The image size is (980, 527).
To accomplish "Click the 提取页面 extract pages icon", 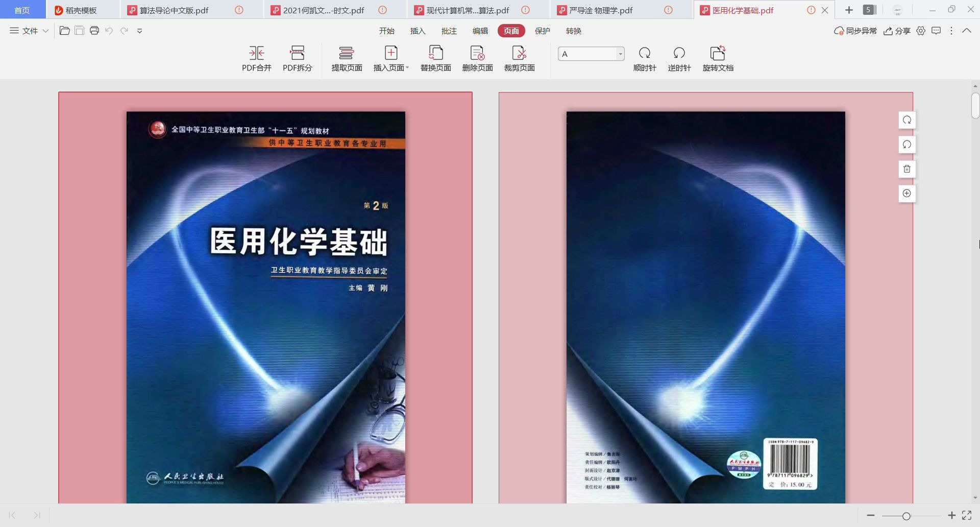I will tap(347, 59).
